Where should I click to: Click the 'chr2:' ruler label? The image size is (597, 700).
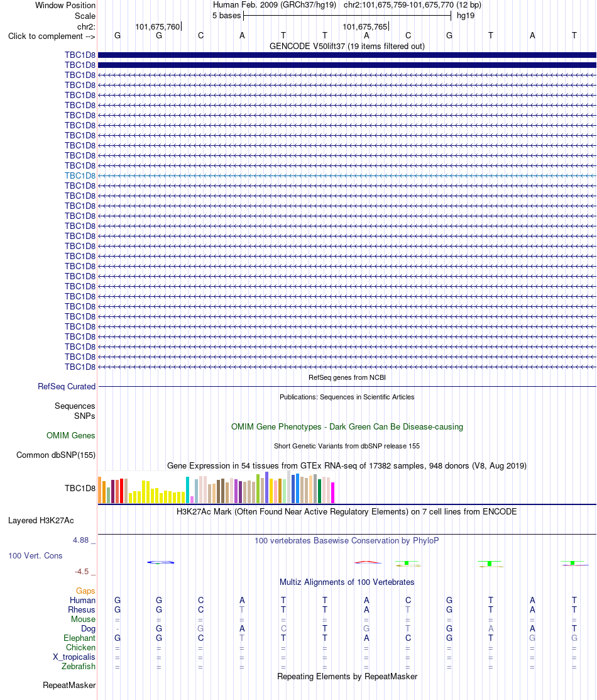[86, 27]
